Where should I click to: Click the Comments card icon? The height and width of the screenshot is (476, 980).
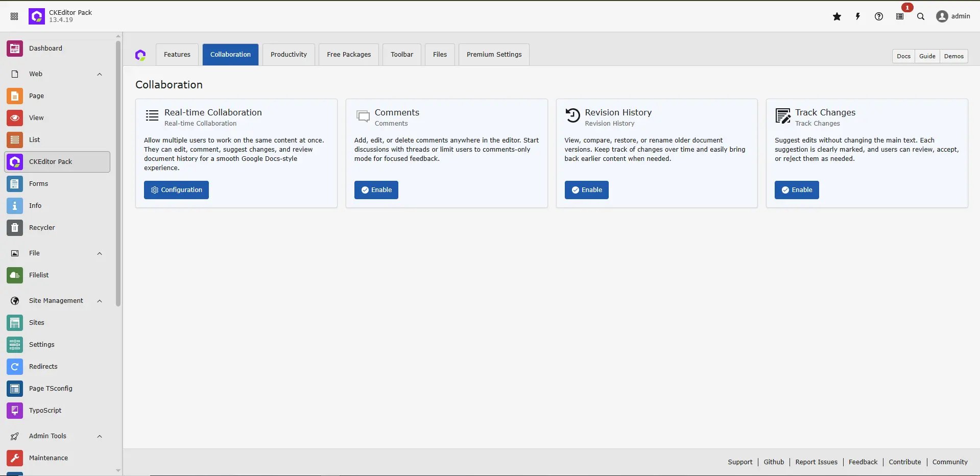363,116
